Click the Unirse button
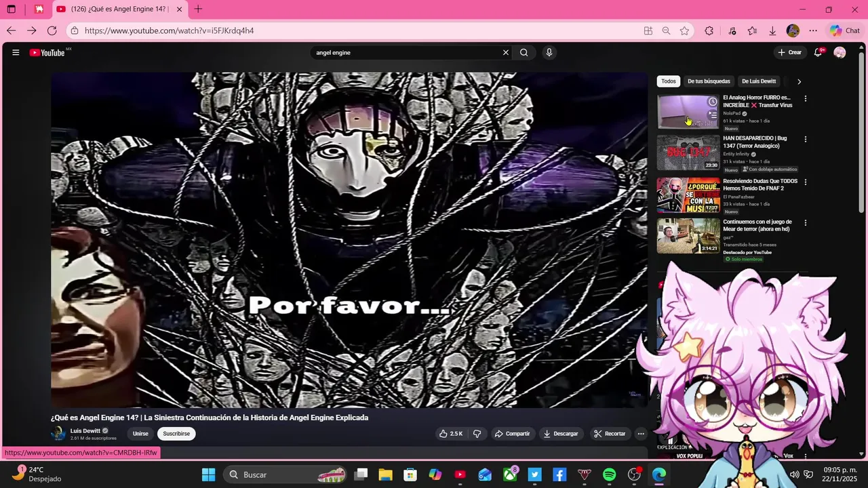The width and height of the screenshot is (868, 488). click(x=140, y=434)
